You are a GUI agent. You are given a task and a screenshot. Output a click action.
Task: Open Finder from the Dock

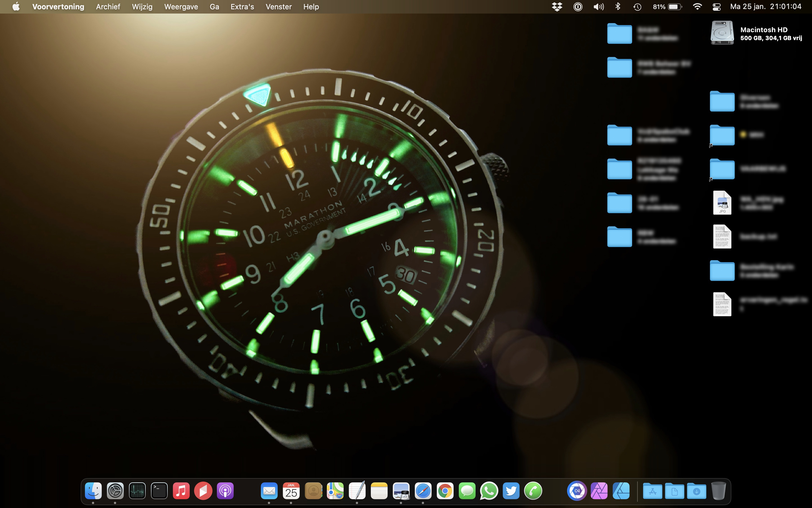[93, 491]
